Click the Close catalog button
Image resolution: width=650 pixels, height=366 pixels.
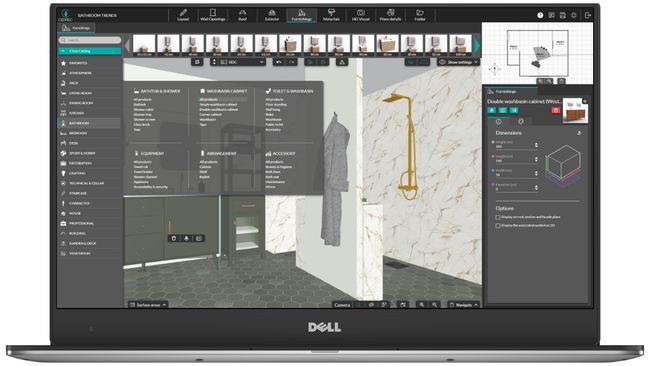(x=90, y=51)
